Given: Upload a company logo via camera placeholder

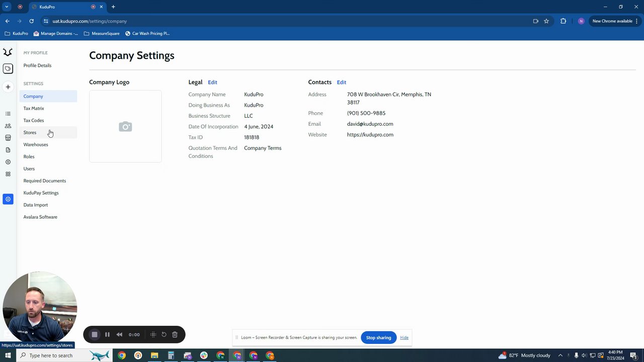Looking at the screenshot, I should pyautogui.click(x=125, y=126).
